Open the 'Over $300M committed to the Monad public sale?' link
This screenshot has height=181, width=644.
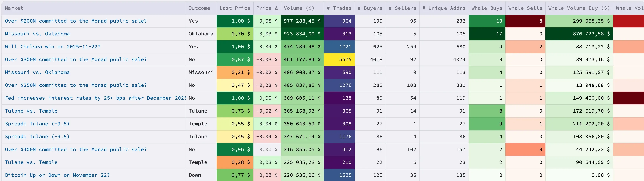[x=76, y=59]
